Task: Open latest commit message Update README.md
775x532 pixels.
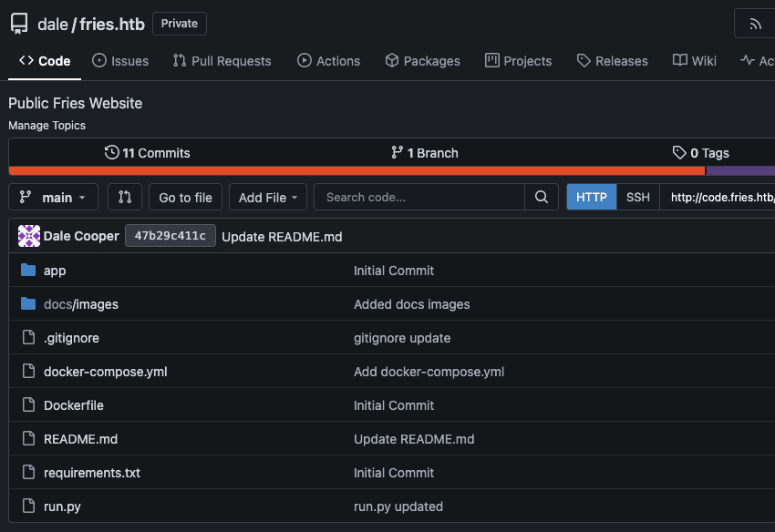Action: [x=282, y=237]
